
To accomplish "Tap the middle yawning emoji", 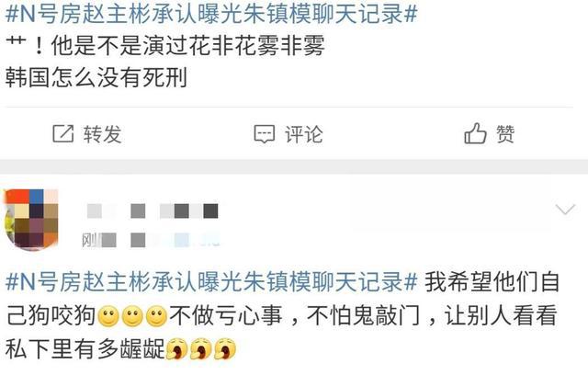I will pos(200,348).
